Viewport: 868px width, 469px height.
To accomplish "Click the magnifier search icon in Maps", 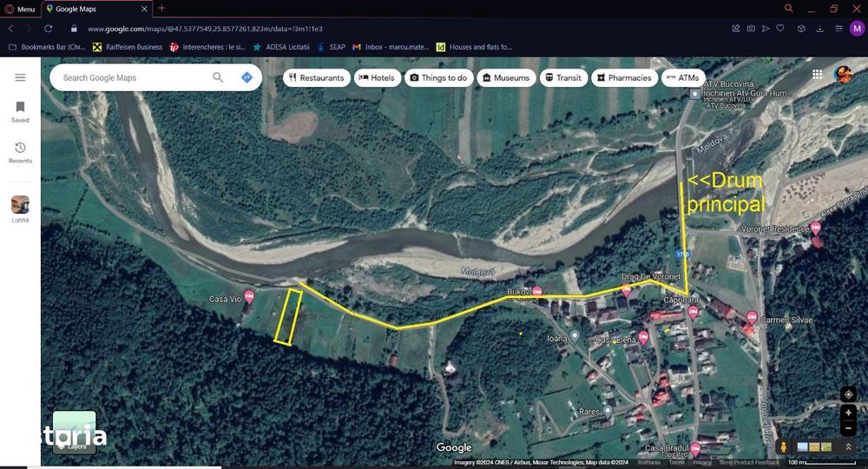I will tap(218, 77).
